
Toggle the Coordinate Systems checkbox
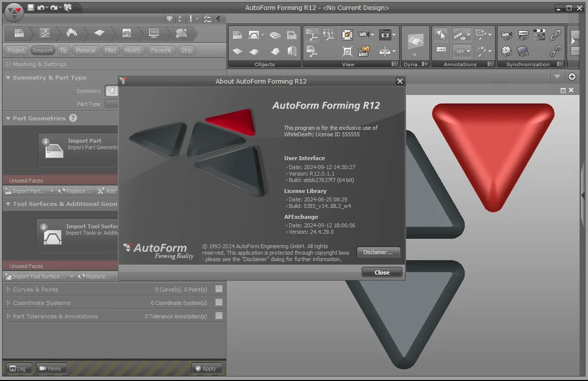point(219,302)
